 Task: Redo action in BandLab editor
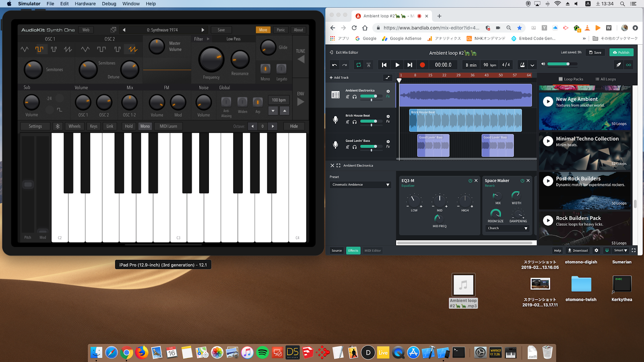(x=345, y=65)
